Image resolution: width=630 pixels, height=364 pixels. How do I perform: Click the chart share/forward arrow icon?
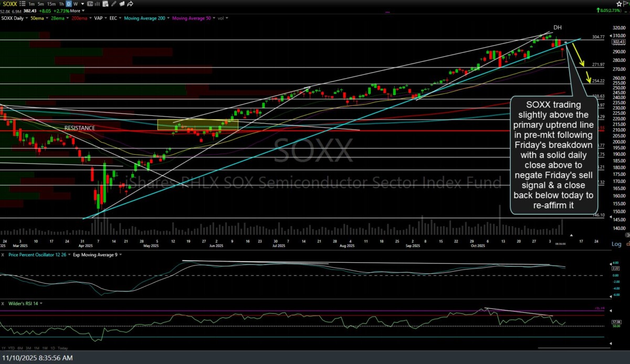(x=130, y=4)
